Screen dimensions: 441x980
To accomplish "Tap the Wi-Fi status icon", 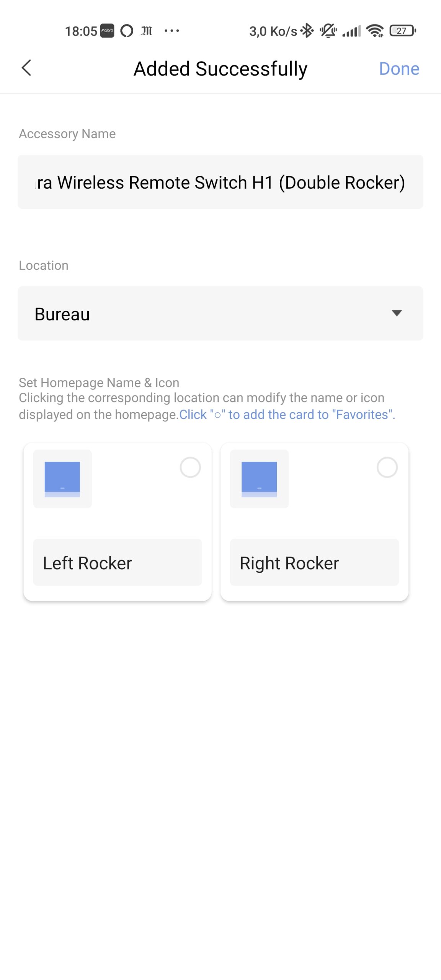I will (375, 31).
